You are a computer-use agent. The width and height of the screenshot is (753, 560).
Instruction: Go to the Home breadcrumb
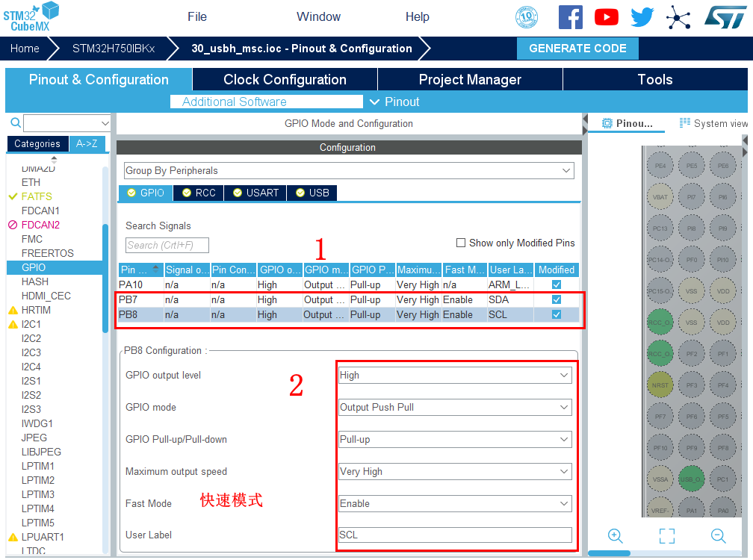[25, 49]
